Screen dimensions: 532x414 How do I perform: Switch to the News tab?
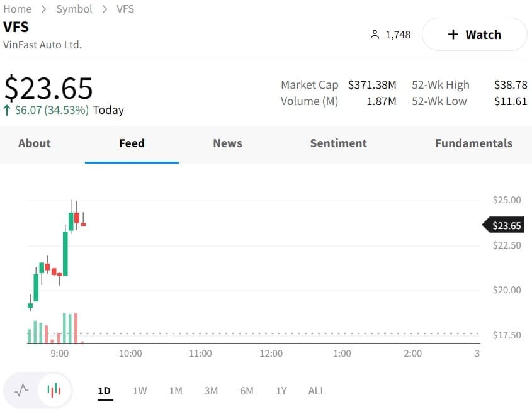227,143
